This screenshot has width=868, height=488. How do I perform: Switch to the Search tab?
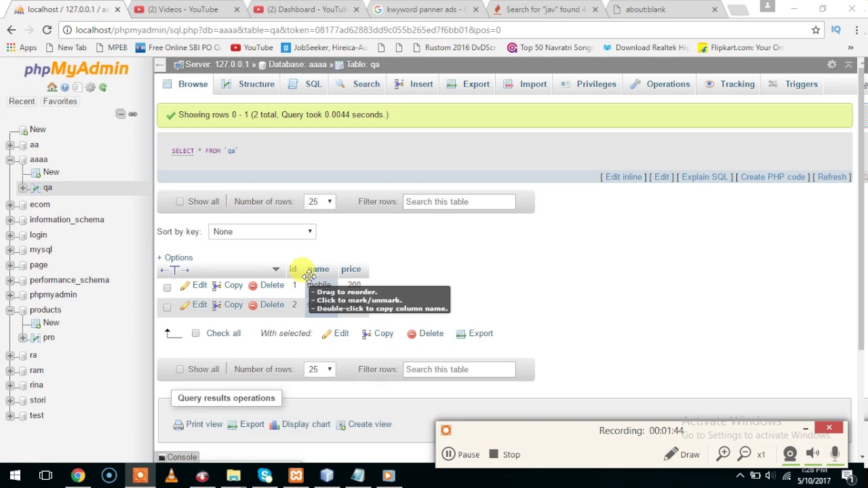click(x=357, y=84)
